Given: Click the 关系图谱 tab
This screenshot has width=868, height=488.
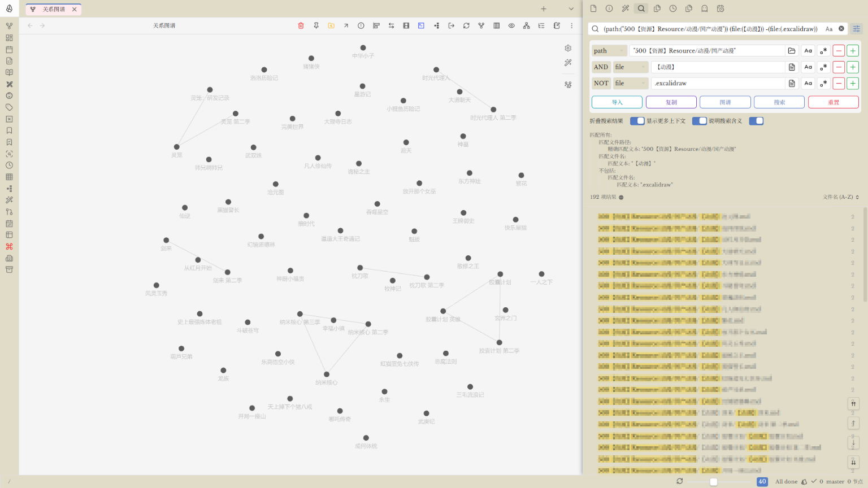Looking at the screenshot, I should pos(54,9).
